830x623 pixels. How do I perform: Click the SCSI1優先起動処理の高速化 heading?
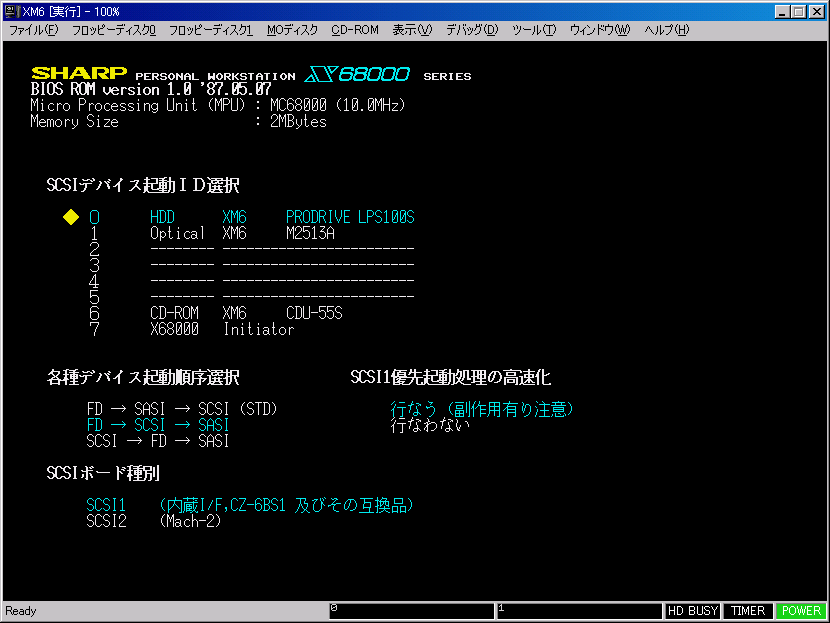coord(450,377)
